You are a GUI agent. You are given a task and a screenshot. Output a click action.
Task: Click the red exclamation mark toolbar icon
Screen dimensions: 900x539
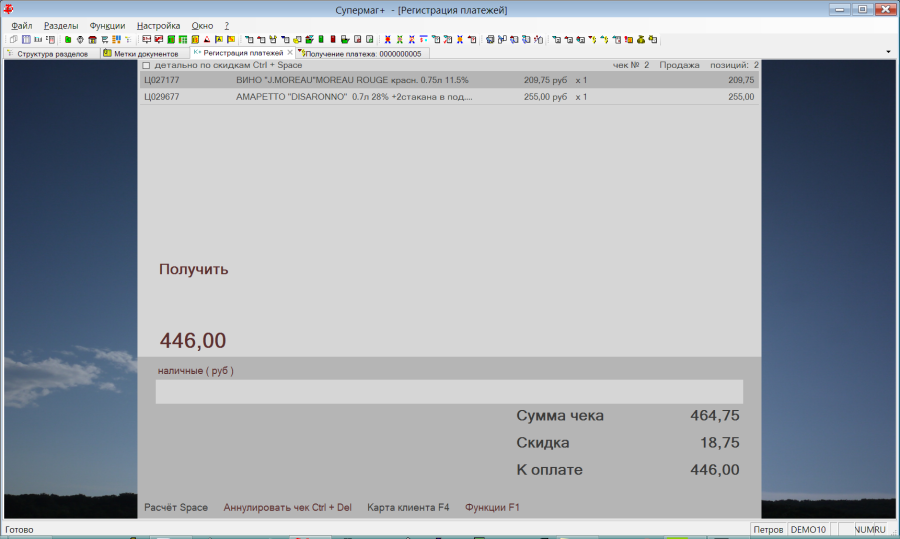629,40
